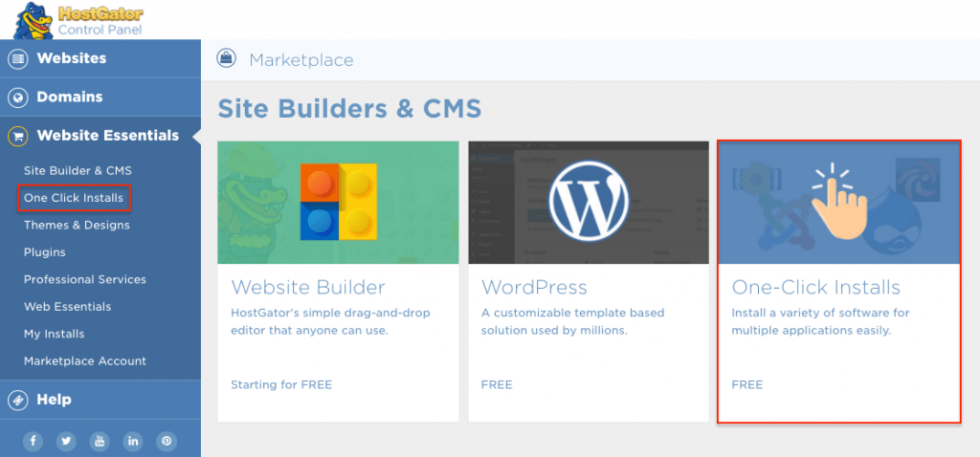Viewport: 980px width, 457px height.
Task: Go to Site Builder & CMS
Action: pyautogui.click(x=78, y=170)
